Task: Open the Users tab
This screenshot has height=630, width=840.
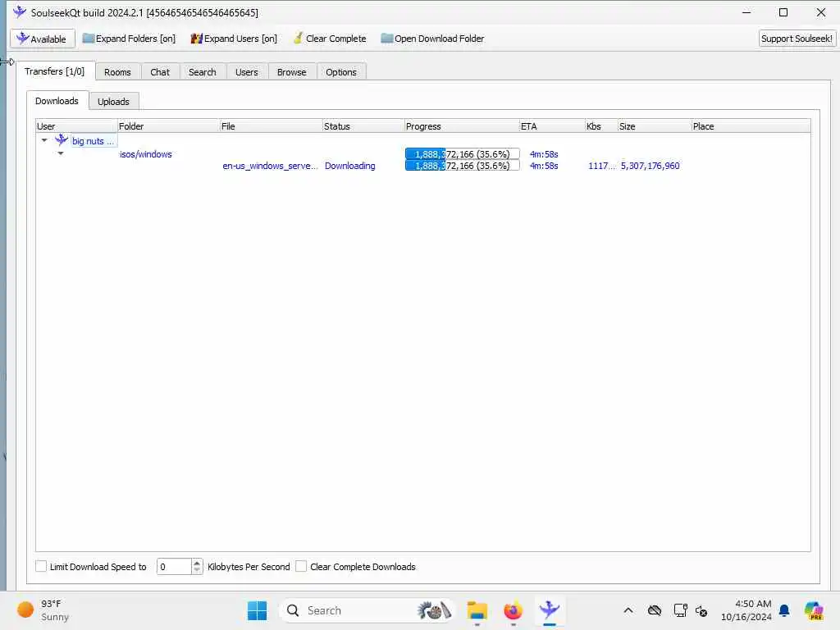Action: 246,72
